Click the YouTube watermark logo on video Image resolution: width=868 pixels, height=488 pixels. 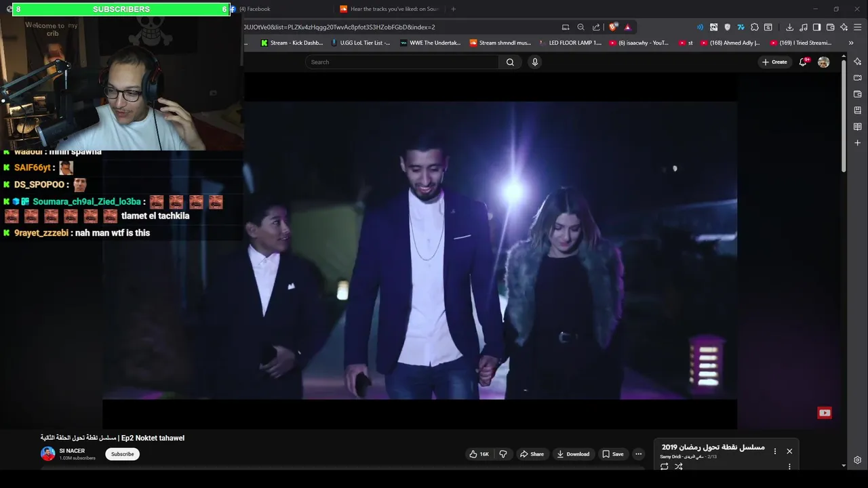[x=825, y=413]
